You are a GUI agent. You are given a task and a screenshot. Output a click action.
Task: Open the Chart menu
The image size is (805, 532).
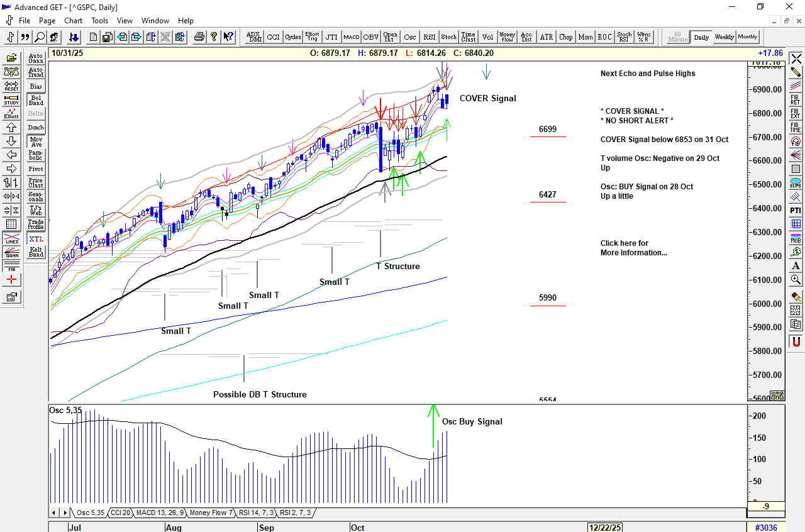(73, 21)
